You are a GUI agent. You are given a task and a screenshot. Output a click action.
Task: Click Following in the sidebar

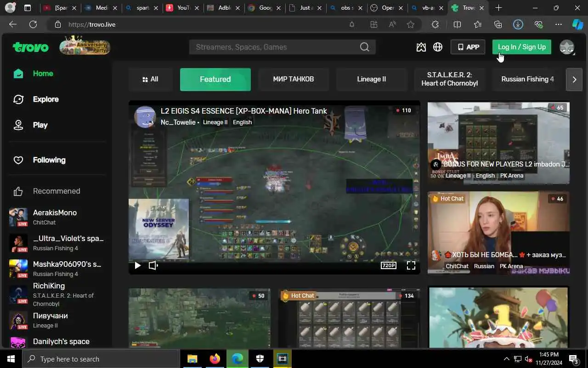[x=49, y=160]
